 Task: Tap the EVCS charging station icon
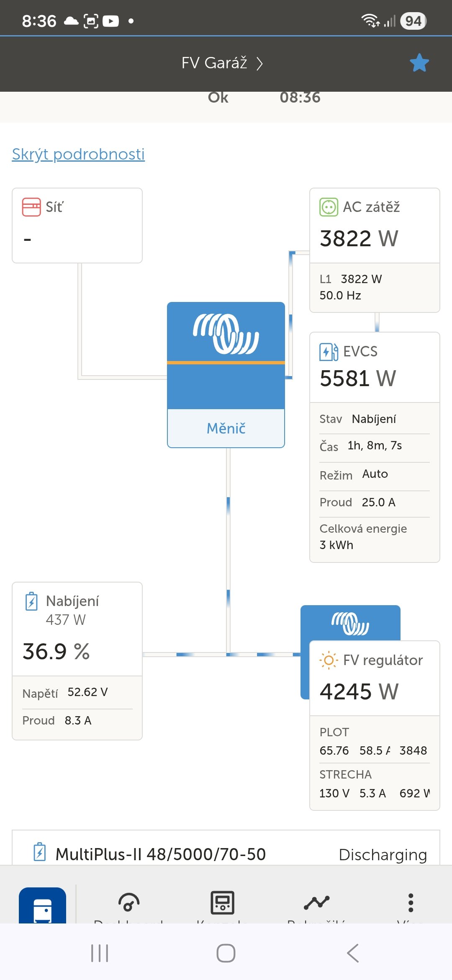329,351
